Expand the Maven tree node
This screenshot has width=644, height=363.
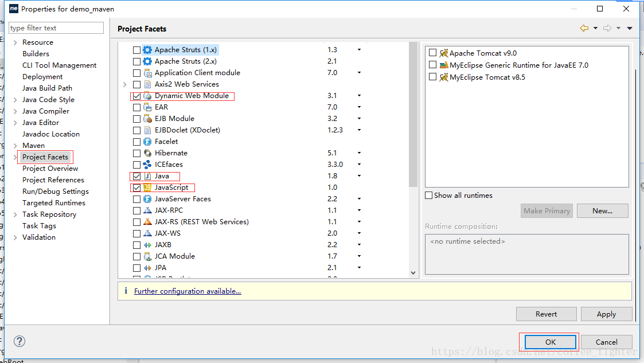click(15, 146)
